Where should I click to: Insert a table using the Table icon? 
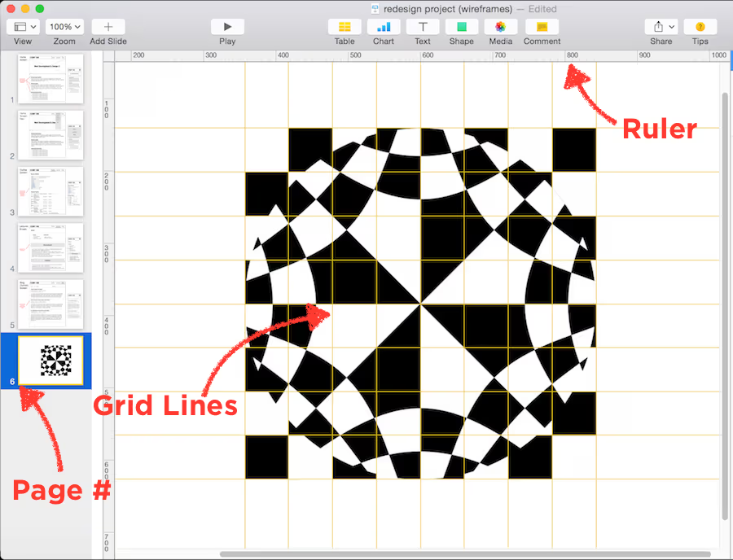click(x=345, y=27)
